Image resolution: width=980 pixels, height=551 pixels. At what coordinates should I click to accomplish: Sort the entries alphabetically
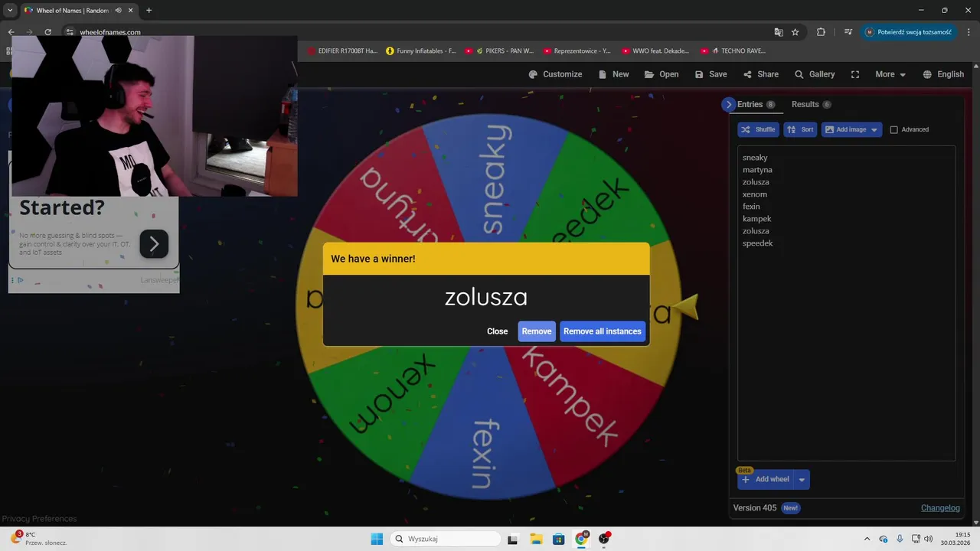(800, 129)
